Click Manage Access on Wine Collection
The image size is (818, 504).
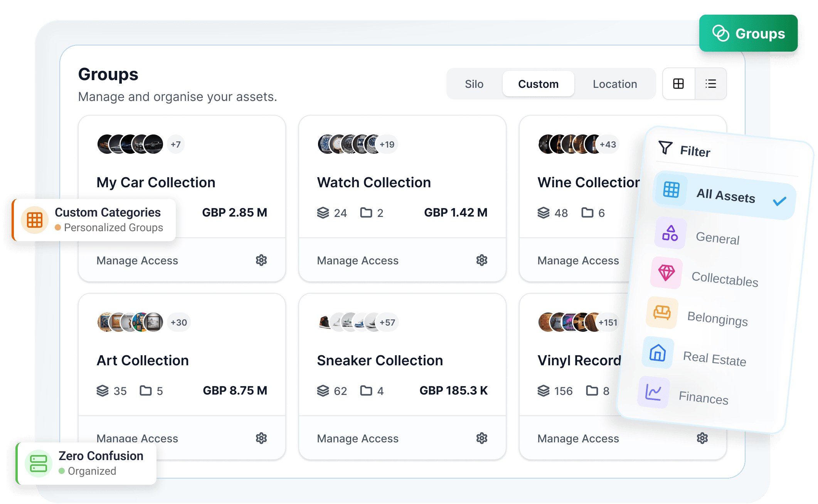click(578, 260)
